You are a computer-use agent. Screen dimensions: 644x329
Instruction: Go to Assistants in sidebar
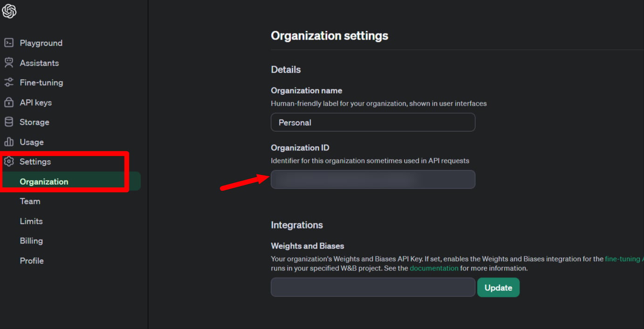[x=39, y=63]
